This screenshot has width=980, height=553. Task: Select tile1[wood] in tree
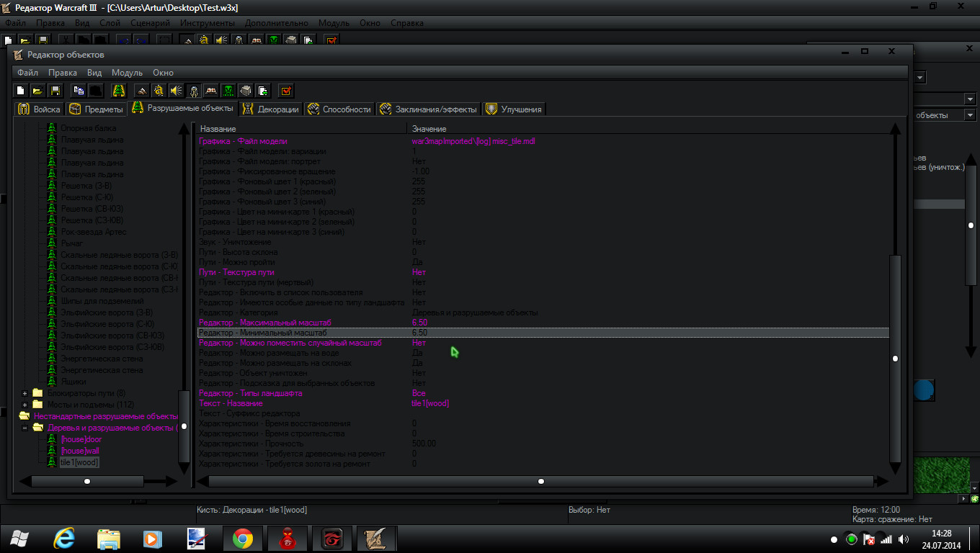79,462
